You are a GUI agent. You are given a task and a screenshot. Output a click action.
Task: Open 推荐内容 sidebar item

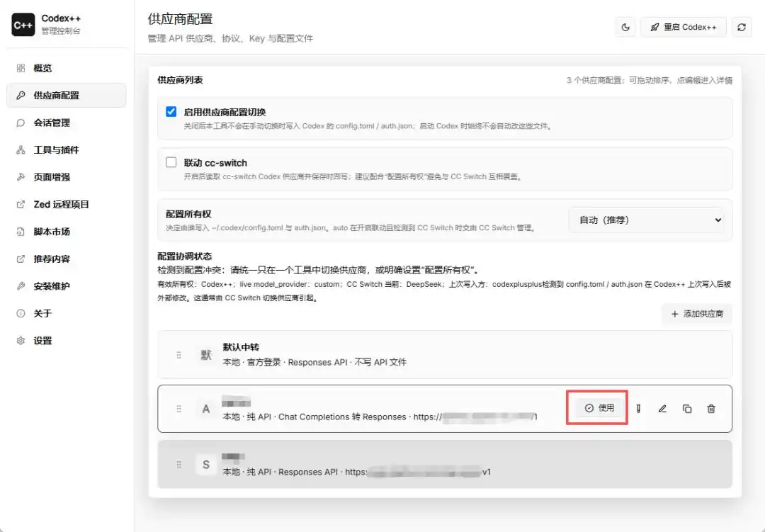click(67, 259)
